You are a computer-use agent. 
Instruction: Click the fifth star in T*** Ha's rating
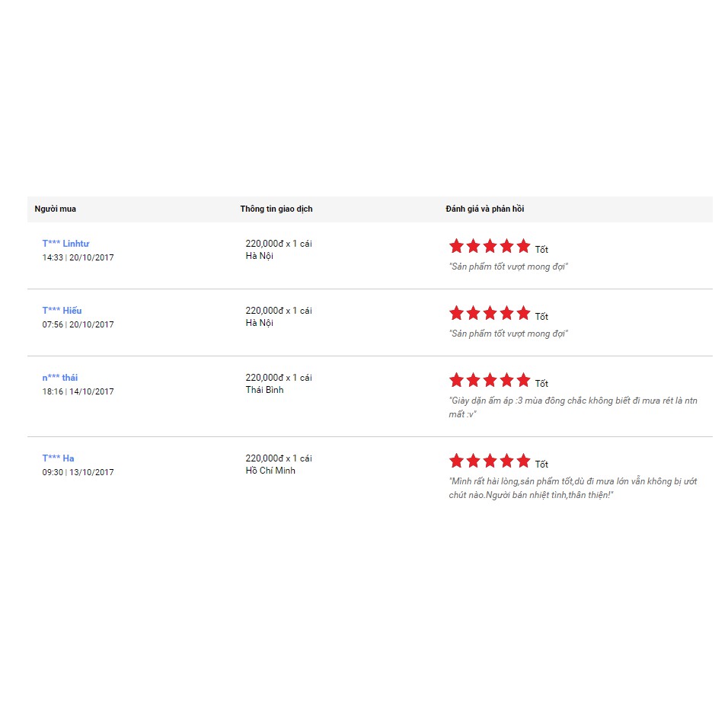click(x=523, y=461)
